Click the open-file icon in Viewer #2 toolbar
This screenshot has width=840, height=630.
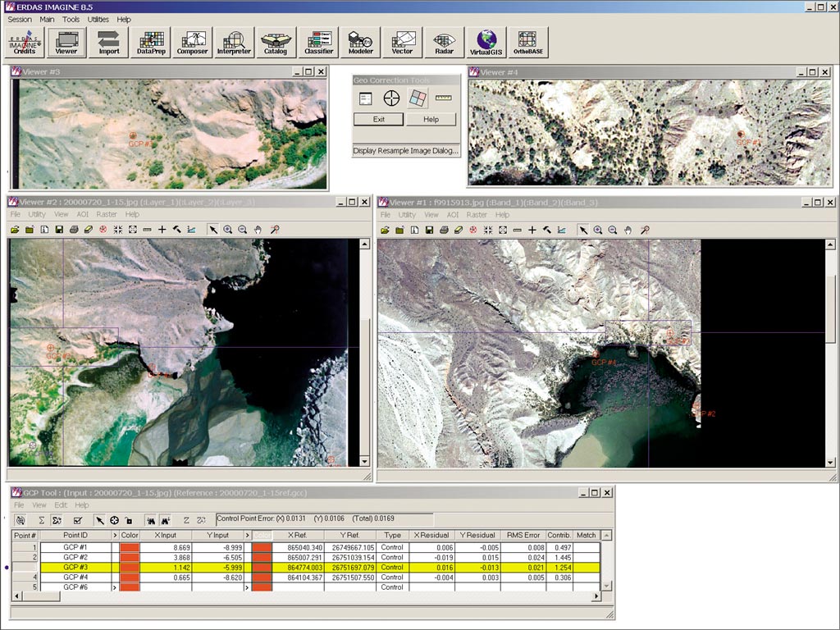[15, 230]
